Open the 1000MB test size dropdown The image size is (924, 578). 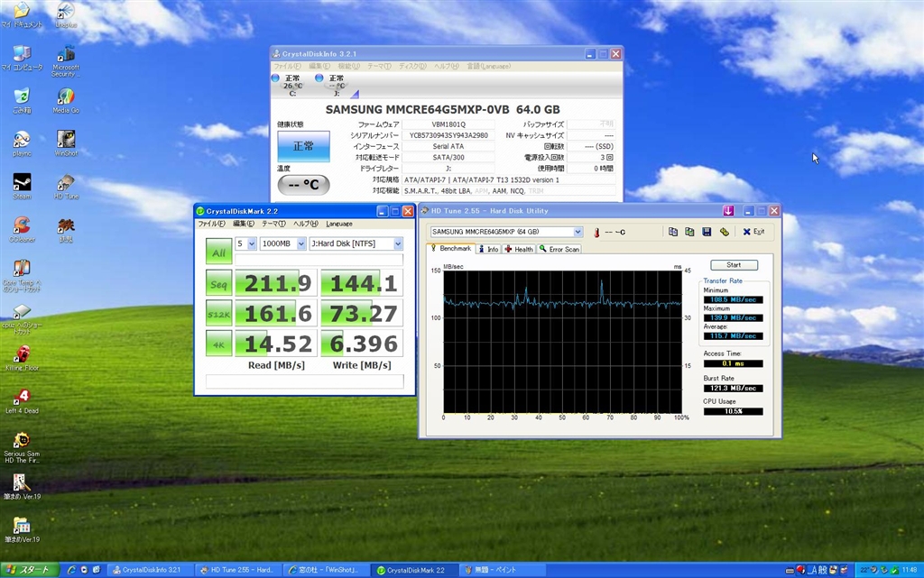[x=282, y=243]
